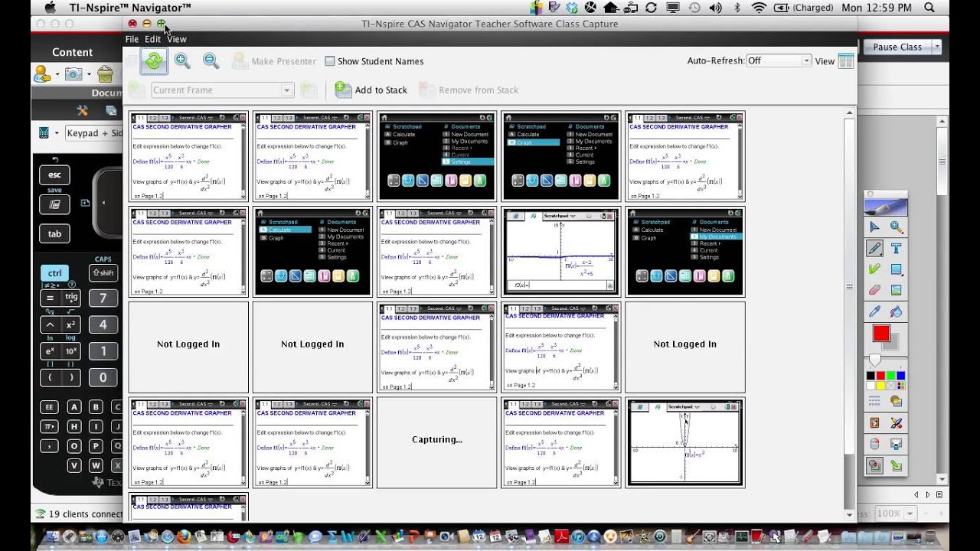The width and height of the screenshot is (980, 551).
Task: Enable the Show Student Names checkbox
Action: pyautogui.click(x=330, y=61)
